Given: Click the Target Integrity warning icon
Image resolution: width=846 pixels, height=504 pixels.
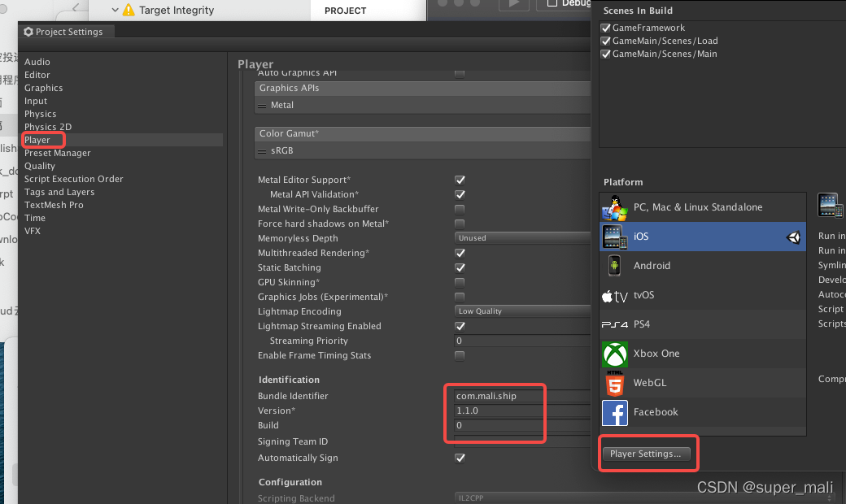Looking at the screenshot, I should coord(129,10).
